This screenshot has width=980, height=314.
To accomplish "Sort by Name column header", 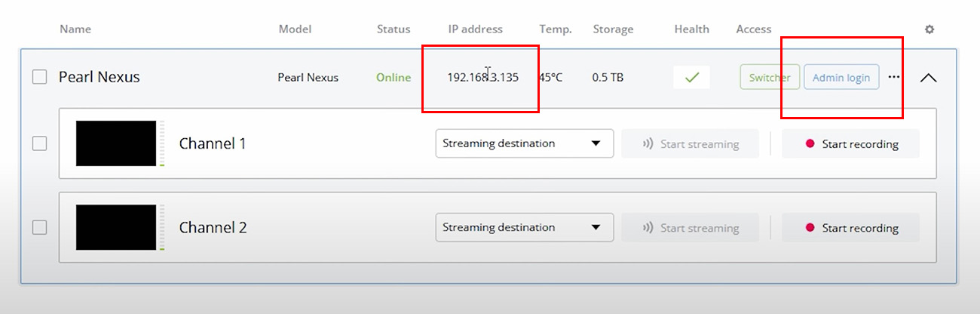I will coord(75,29).
